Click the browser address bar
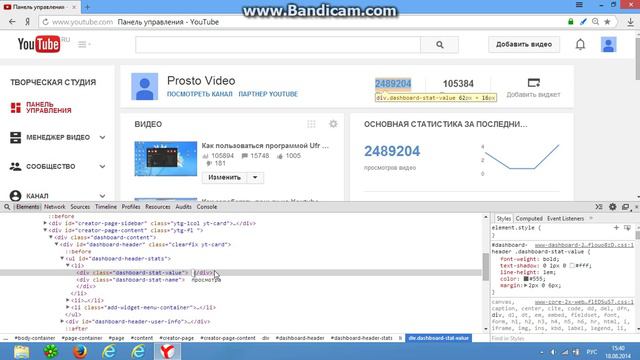640x360 pixels. (x=302, y=22)
